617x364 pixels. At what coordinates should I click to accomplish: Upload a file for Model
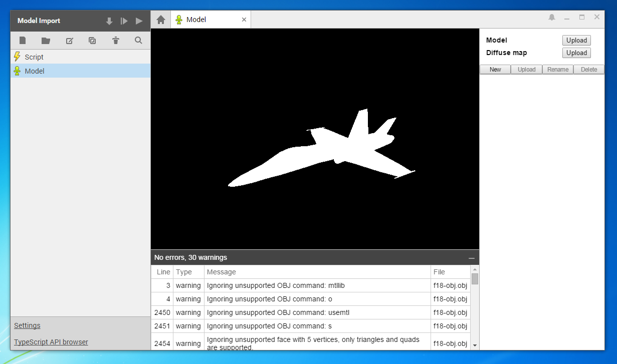(x=576, y=40)
